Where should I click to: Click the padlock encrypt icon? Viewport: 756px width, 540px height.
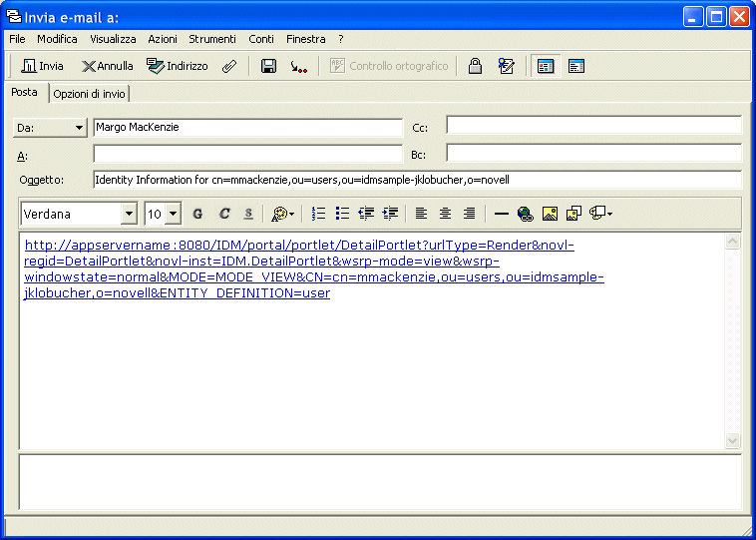pyautogui.click(x=475, y=66)
